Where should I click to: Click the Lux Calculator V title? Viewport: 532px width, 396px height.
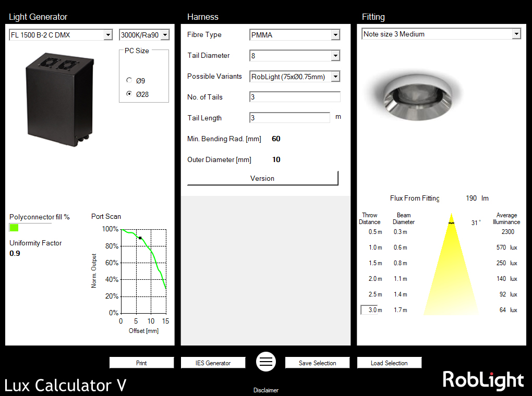coord(65,386)
